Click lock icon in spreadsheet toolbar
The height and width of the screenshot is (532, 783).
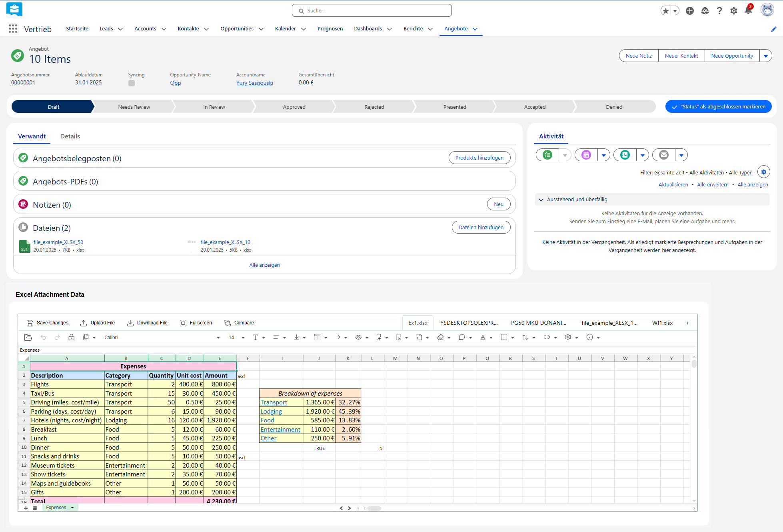tap(72, 337)
